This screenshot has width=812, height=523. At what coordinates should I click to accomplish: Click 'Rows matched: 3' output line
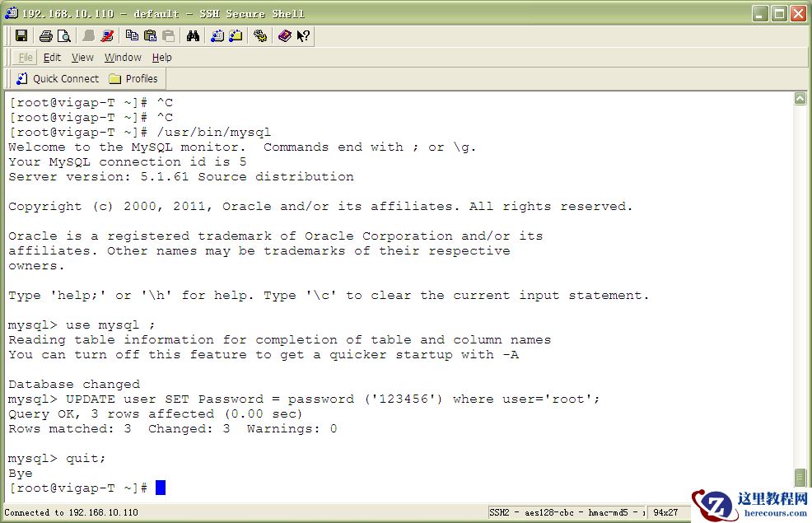(x=173, y=429)
